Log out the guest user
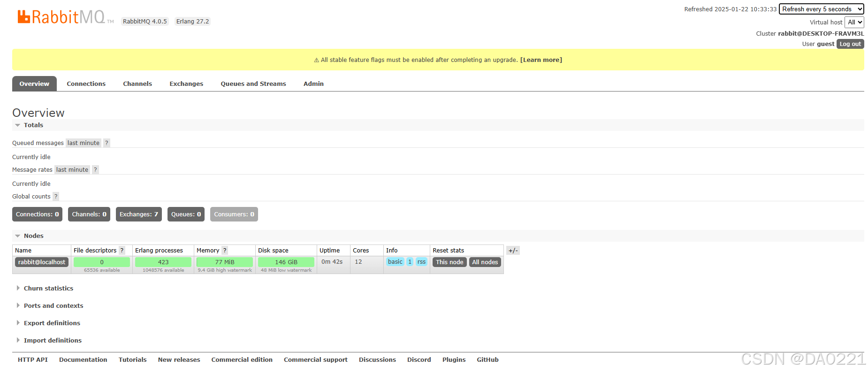 (x=850, y=44)
